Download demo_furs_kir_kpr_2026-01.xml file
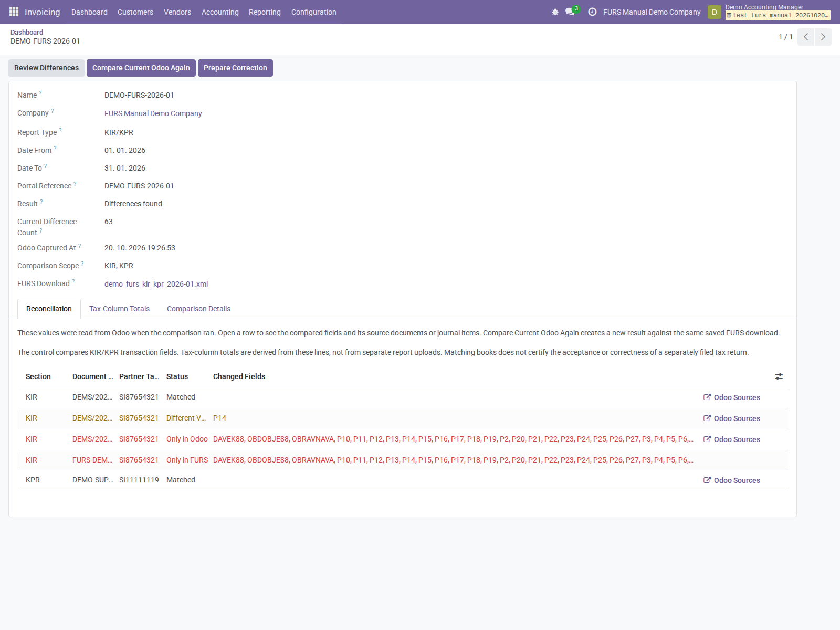The width and height of the screenshot is (840, 630). [156, 284]
